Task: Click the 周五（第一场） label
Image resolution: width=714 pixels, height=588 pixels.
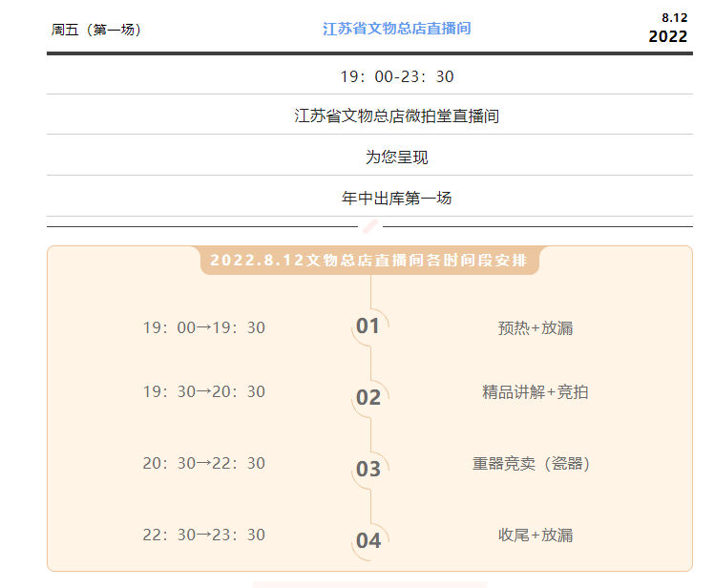Action: [96, 30]
